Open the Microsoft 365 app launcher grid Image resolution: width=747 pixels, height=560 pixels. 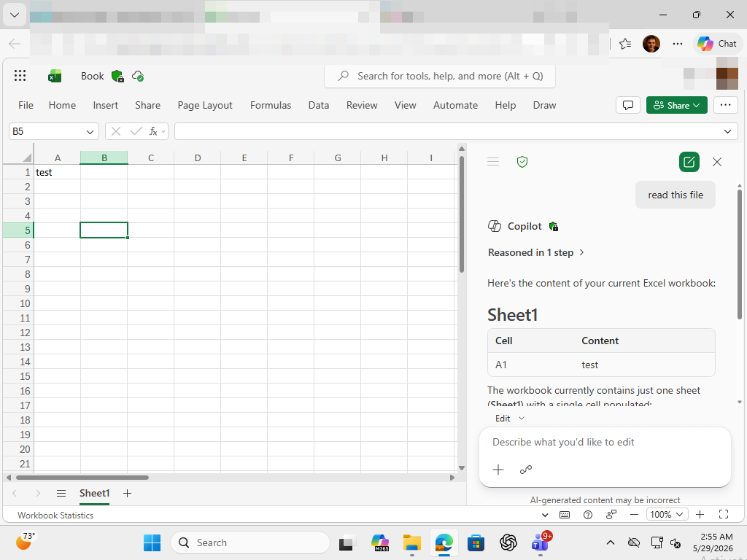[20, 76]
